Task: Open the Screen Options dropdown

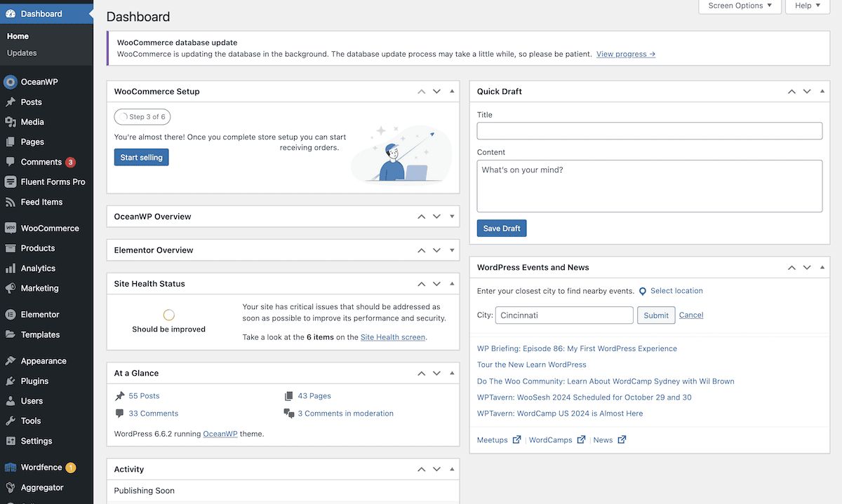Action: [740, 6]
